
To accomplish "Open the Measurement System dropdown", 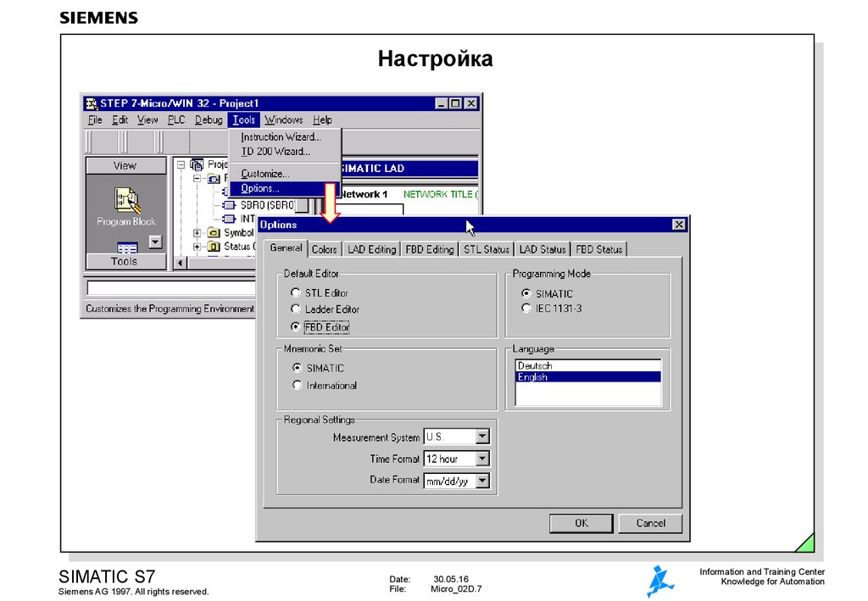I will coord(482,437).
